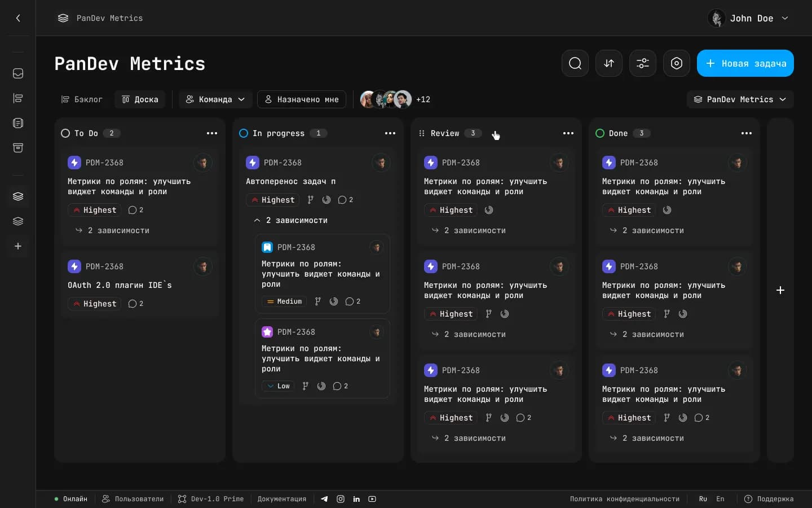Image resolution: width=812 pixels, height=508 pixels.
Task: Open the inbox icon in sidebar
Action: [x=18, y=73]
